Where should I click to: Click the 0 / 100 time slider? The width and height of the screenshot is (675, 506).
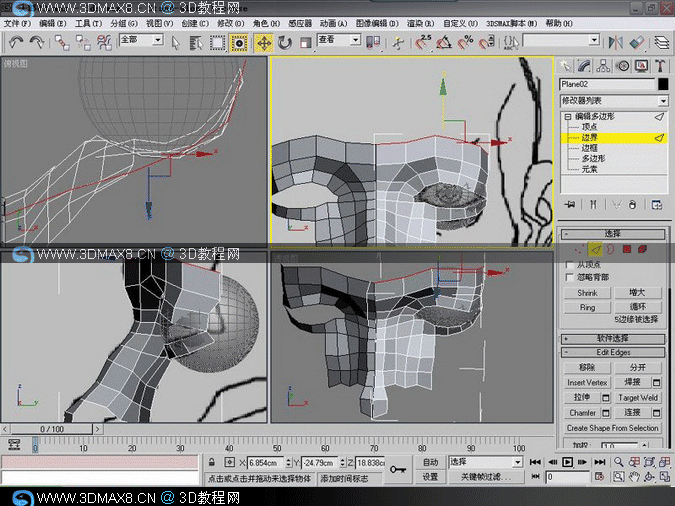(x=52, y=429)
